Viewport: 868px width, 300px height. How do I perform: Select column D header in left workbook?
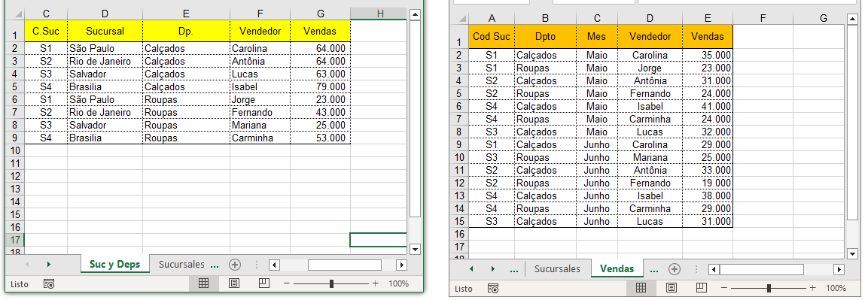pos(105,14)
